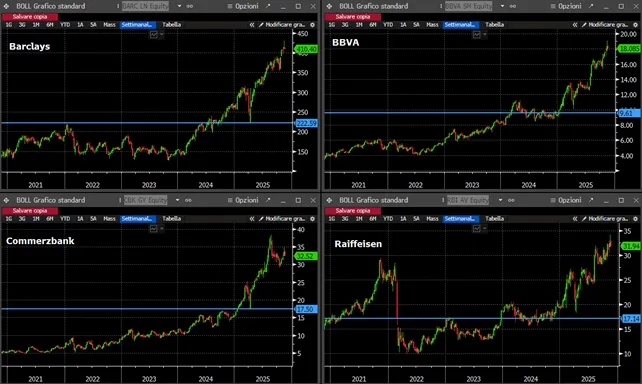642x384 pixels.
Task: Open settings gear in the BBVA chart toolbar
Action: click(x=635, y=25)
